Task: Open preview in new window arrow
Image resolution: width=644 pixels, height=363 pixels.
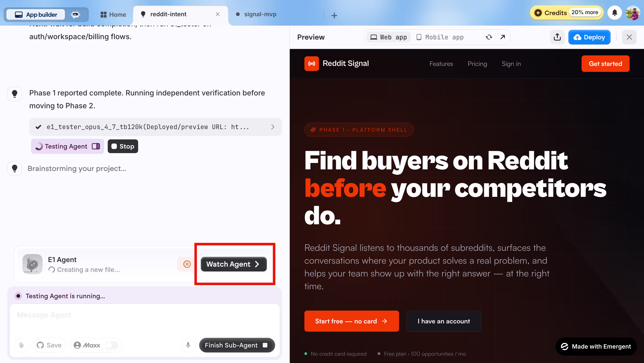Action: [x=502, y=37]
